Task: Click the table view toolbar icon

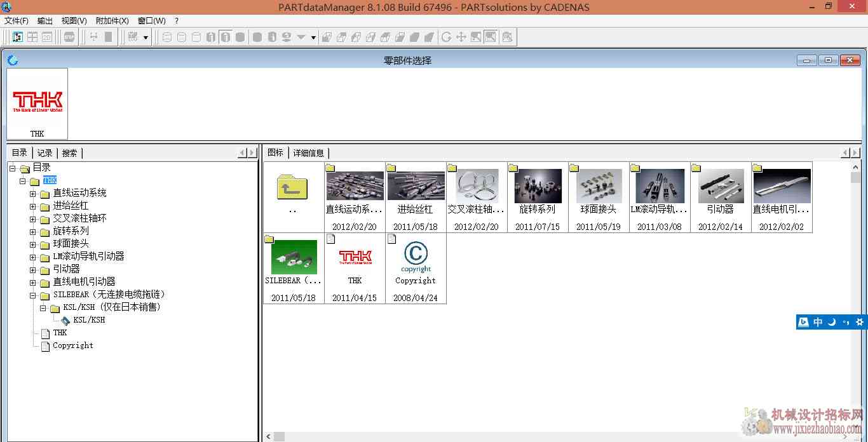Action: 32,37
